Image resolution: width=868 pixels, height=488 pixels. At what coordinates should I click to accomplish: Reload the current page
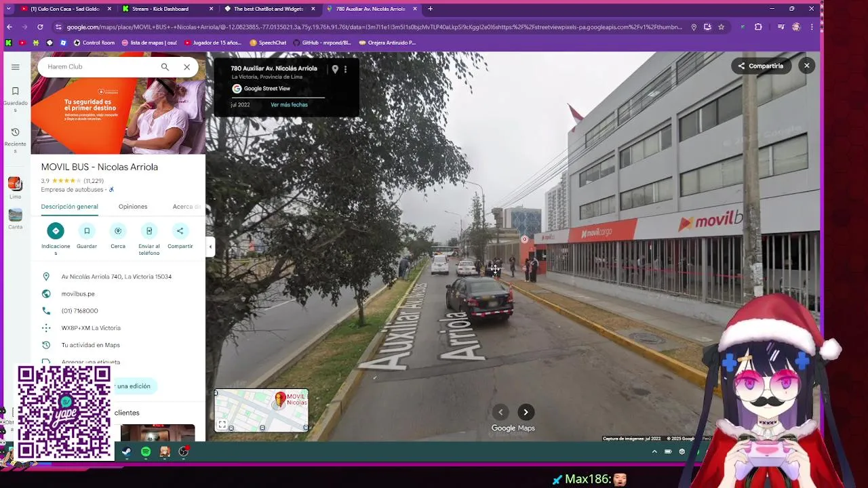tap(40, 27)
